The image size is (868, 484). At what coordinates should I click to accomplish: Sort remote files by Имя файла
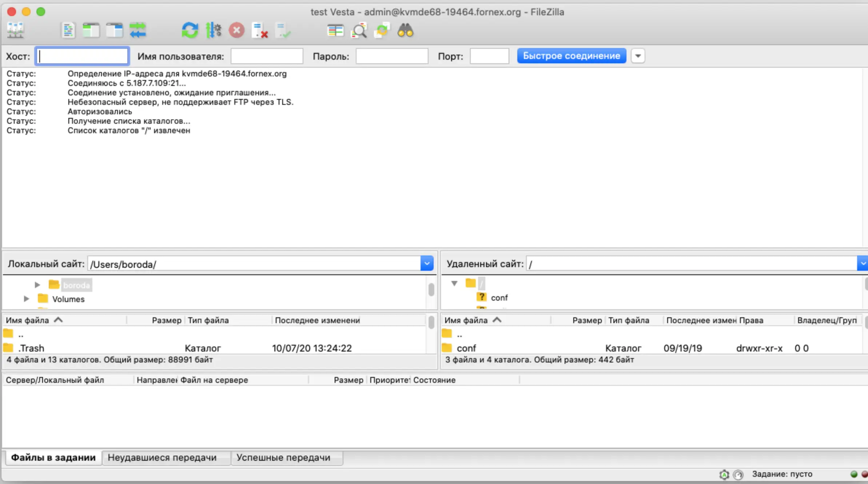pos(496,320)
